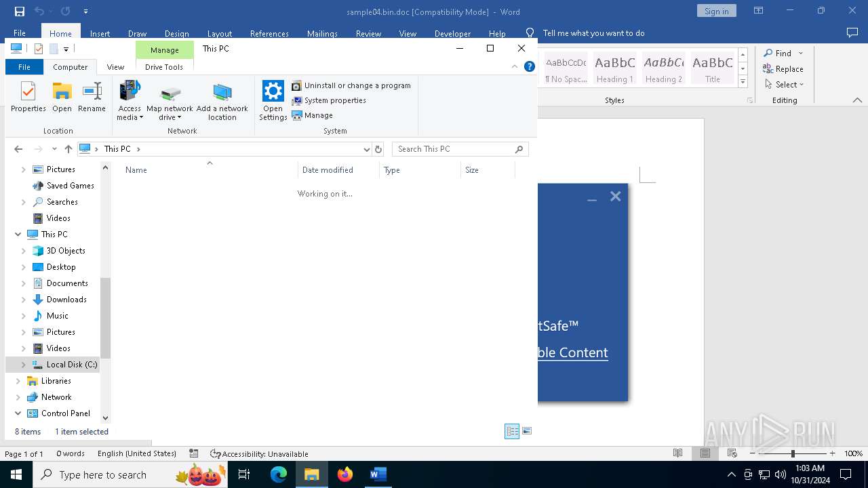Collapse Control Panel tree node
This screenshot has width=868, height=488.
coord(18,413)
